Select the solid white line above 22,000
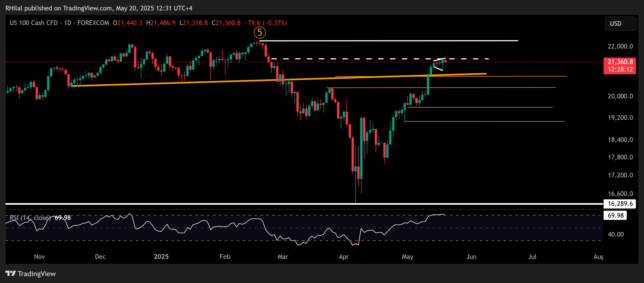This screenshot has height=283, width=644. pyautogui.click(x=389, y=41)
